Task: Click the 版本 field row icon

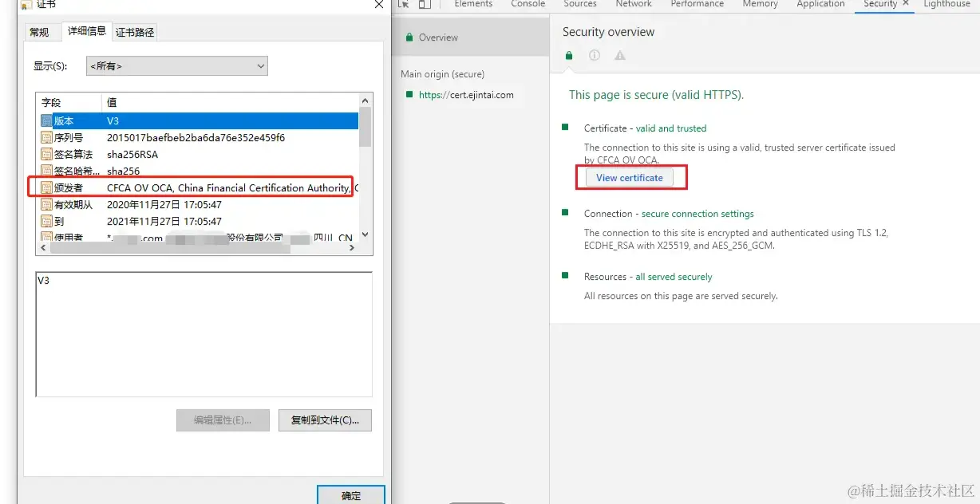Action: [46, 121]
